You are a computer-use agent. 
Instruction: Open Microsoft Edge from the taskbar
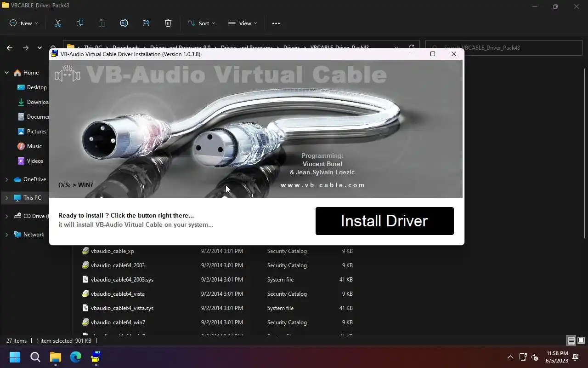[x=76, y=357]
